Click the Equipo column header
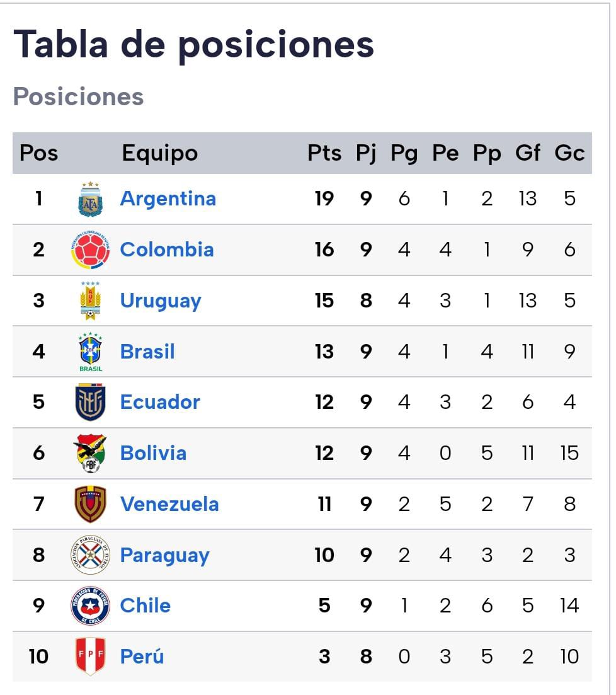Viewport: 616px width, 695px height. click(x=159, y=153)
